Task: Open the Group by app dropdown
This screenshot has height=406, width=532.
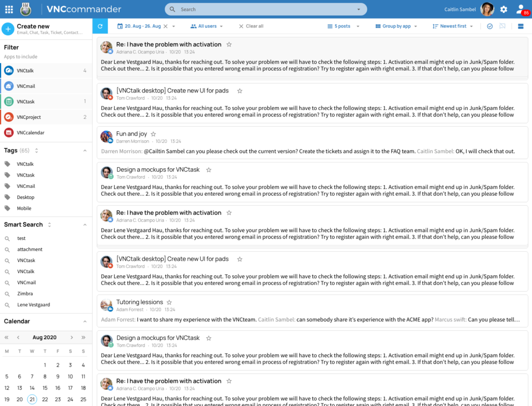Action: click(x=396, y=26)
